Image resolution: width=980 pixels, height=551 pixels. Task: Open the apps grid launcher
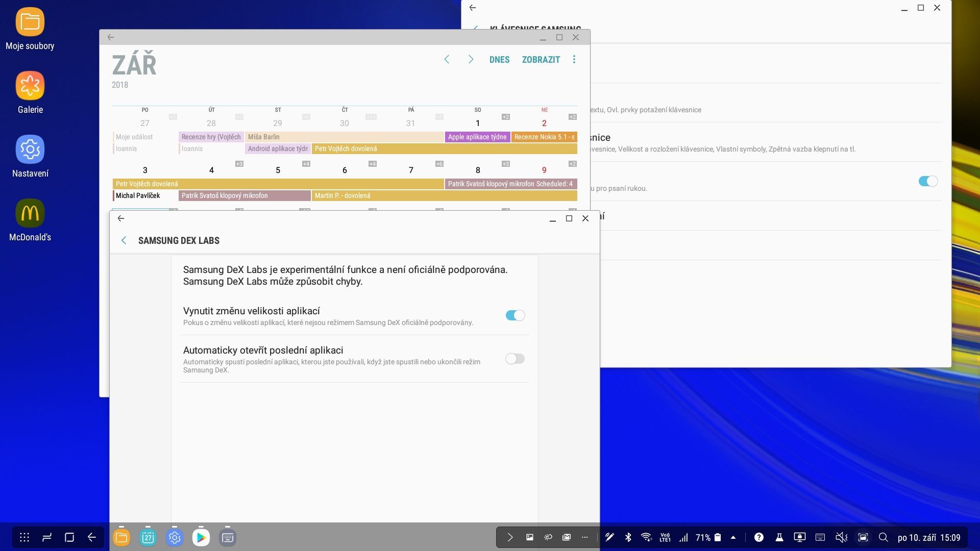point(24,537)
